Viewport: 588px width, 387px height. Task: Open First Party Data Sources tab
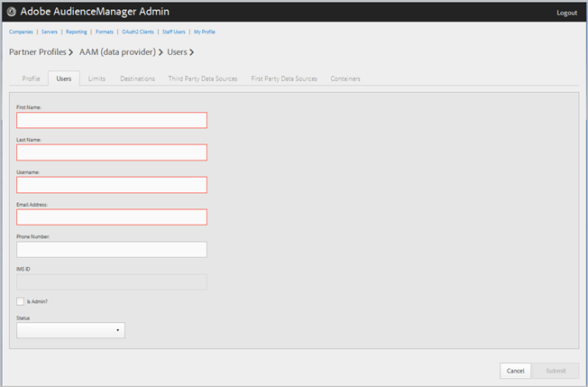click(284, 78)
